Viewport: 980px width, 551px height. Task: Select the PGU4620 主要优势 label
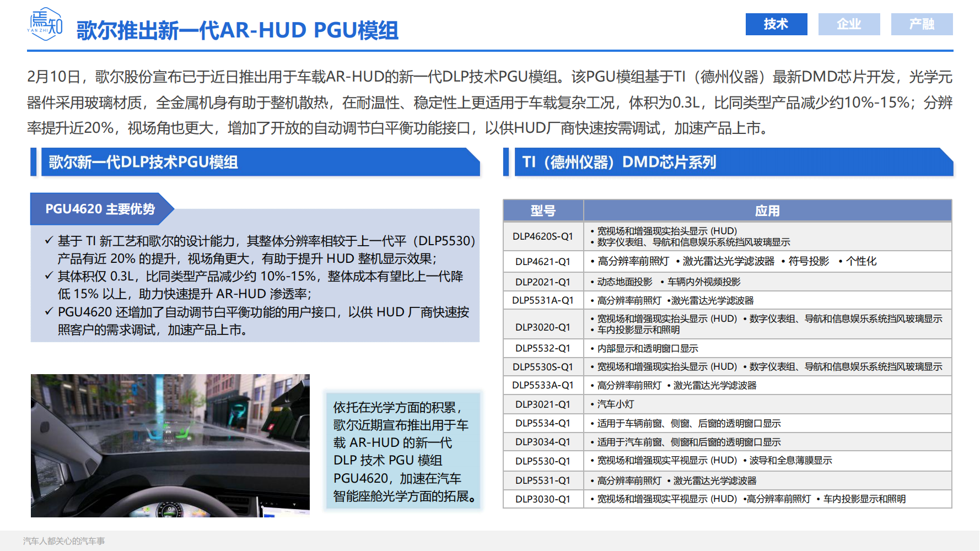click(x=100, y=209)
